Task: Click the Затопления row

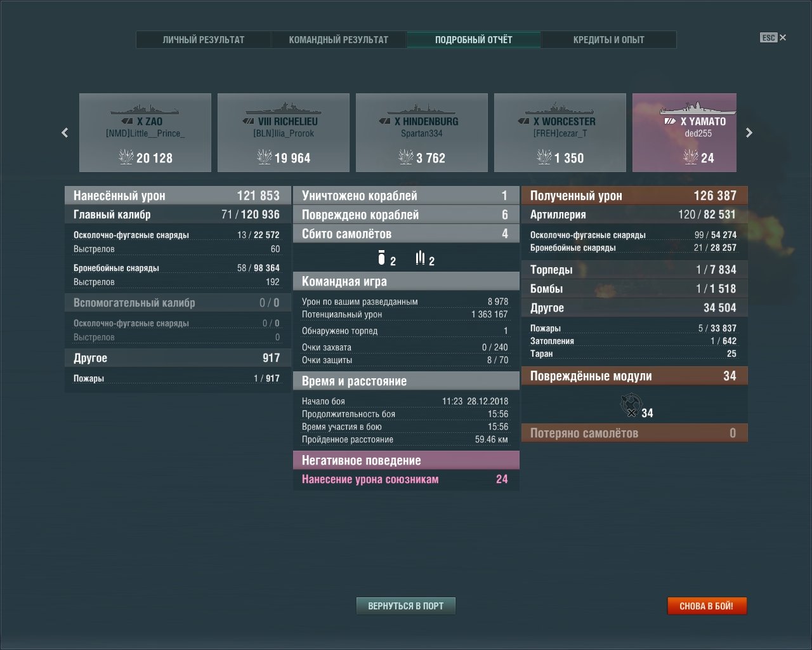Action: tap(633, 341)
